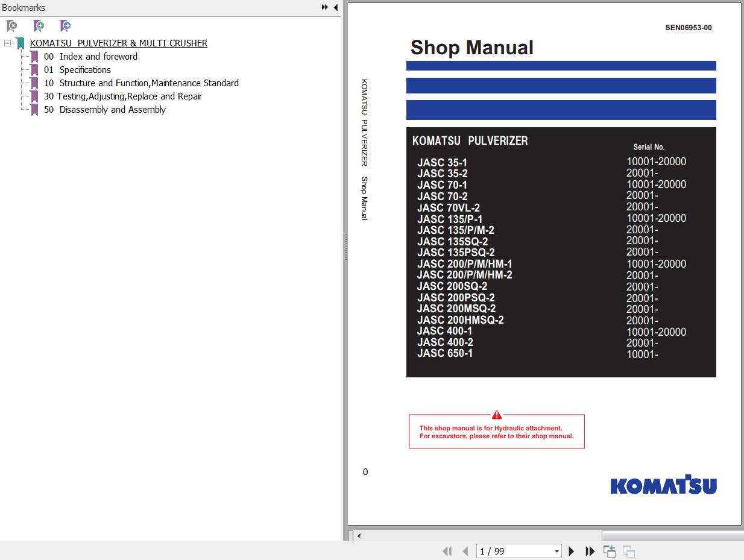Viewport: 744px width, 560px height.
Task: Jump to the last page button
Action: coord(590,551)
